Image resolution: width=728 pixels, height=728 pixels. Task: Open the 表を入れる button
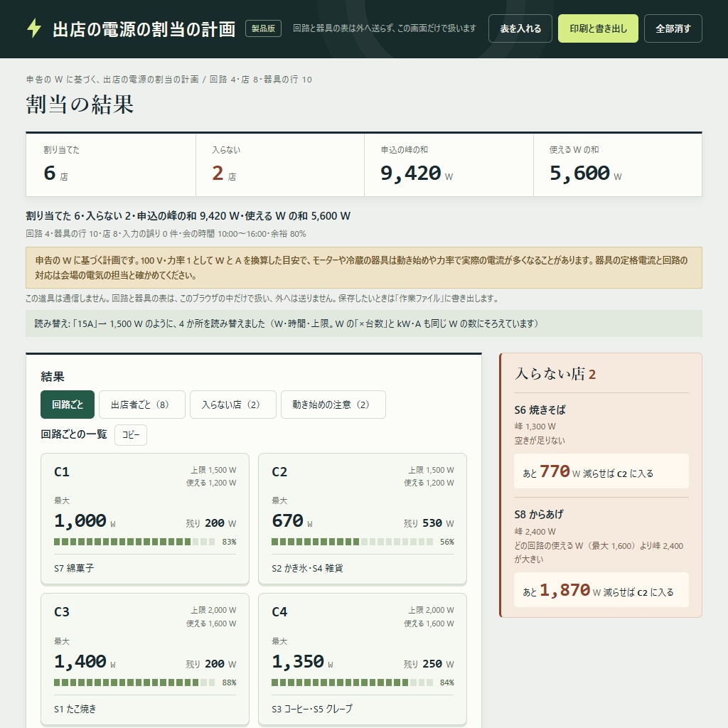[x=520, y=28]
